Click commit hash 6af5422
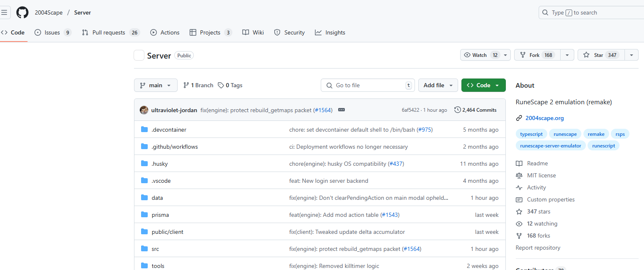 pyautogui.click(x=410, y=110)
